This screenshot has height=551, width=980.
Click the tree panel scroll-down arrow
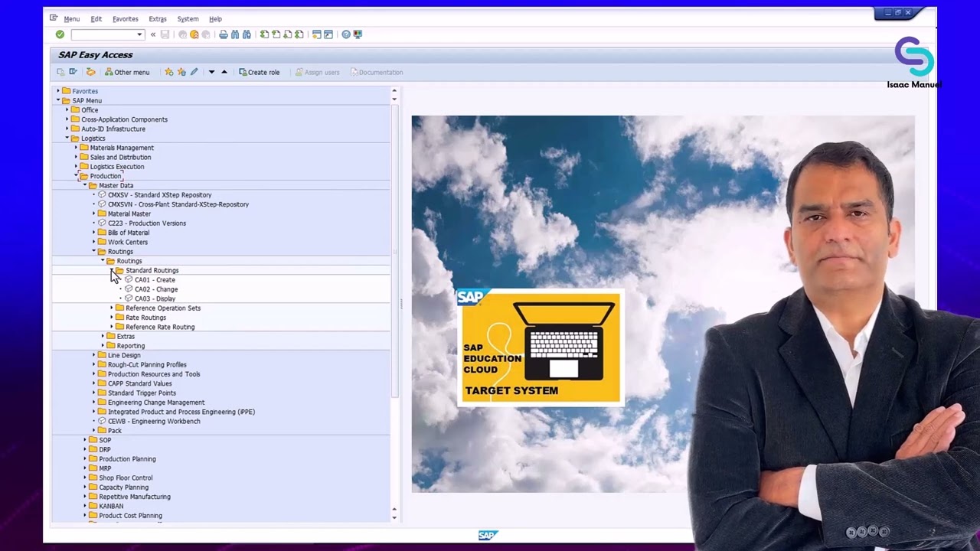tap(394, 518)
